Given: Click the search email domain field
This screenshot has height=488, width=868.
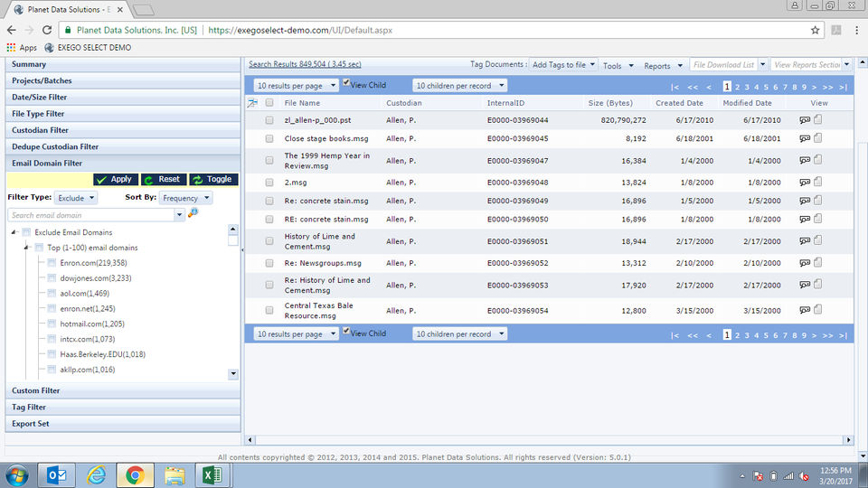Looking at the screenshot, I should 91,215.
